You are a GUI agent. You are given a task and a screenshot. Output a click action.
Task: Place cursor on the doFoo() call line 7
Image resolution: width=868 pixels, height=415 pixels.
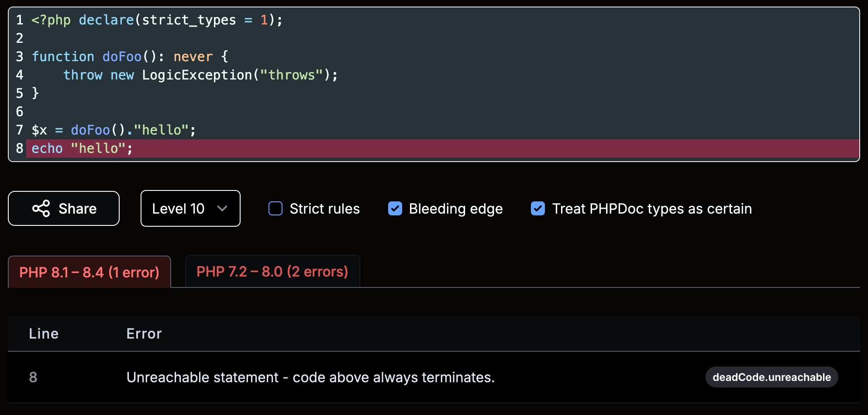(x=114, y=130)
